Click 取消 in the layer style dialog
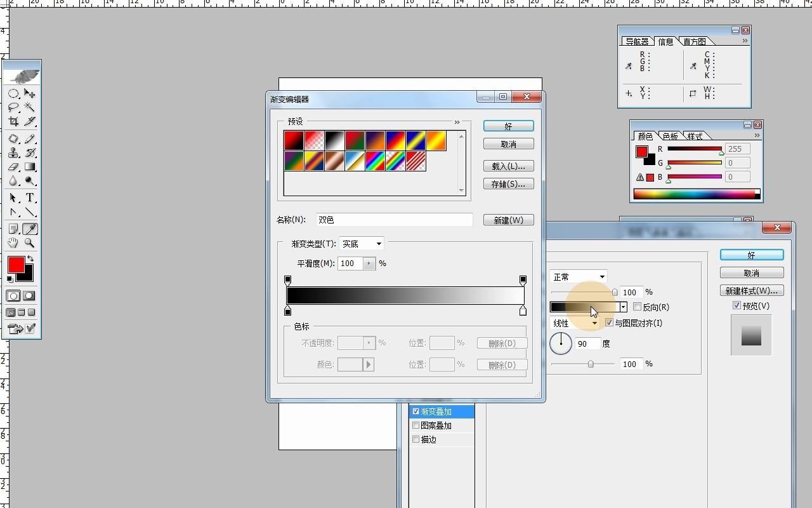Image resolution: width=812 pixels, height=508 pixels. pyautogui.click(x=752, y=273)
